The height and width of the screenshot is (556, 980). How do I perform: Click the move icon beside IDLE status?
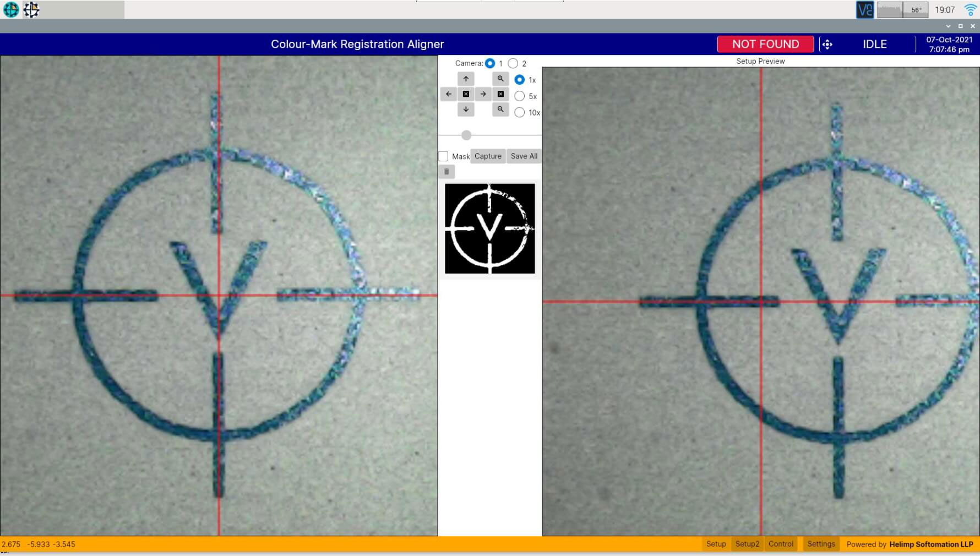[827, 45]
